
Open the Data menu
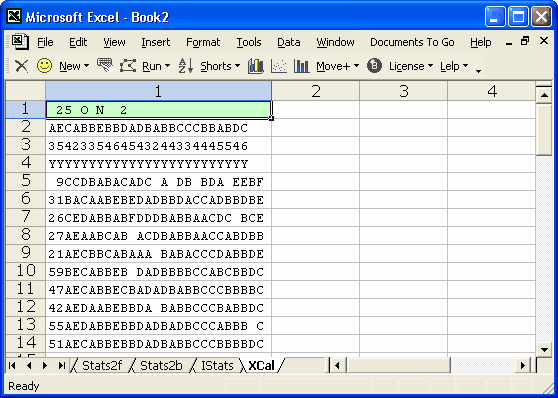coord(289,42)
